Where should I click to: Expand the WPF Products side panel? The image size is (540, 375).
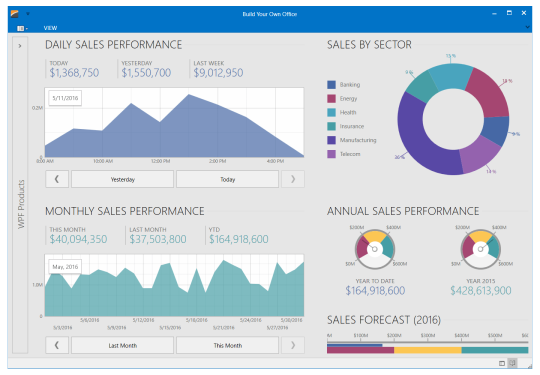pyautogui.click(x=20, y=45)
